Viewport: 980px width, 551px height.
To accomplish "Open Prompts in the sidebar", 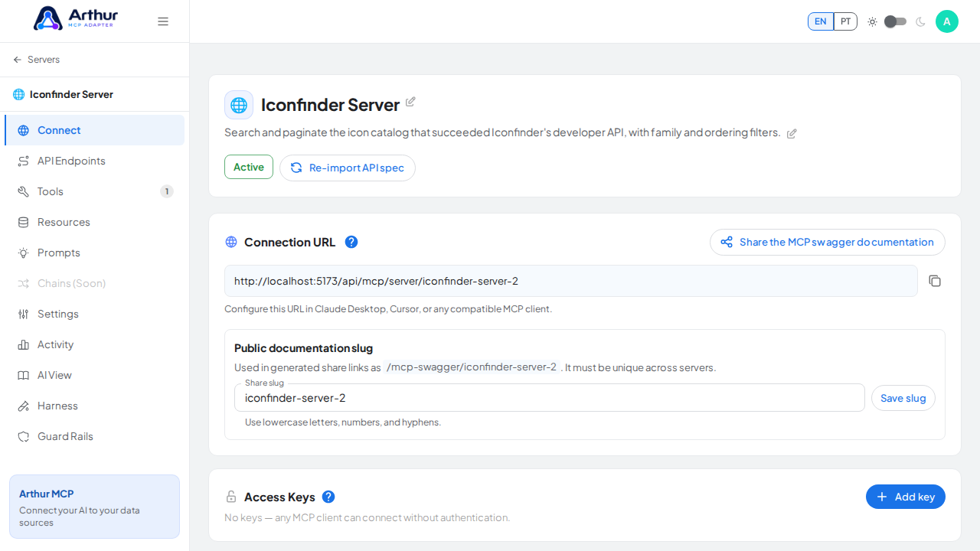I will coord(94,253).
